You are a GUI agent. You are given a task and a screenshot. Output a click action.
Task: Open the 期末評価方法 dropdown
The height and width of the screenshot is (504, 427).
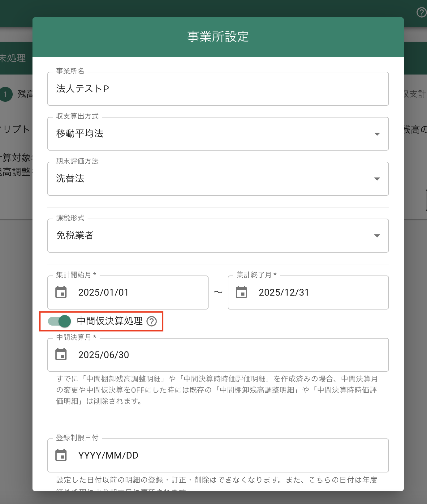coord(218,179)
